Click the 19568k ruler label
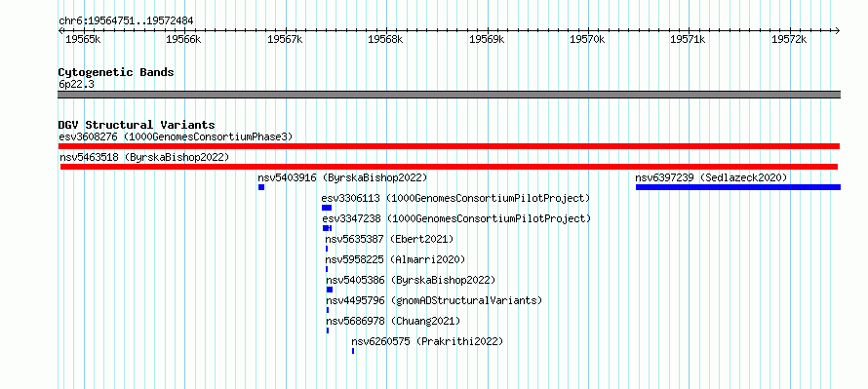Image resolution: width=868 pixels, height=389 pixels. click(386, 39)
